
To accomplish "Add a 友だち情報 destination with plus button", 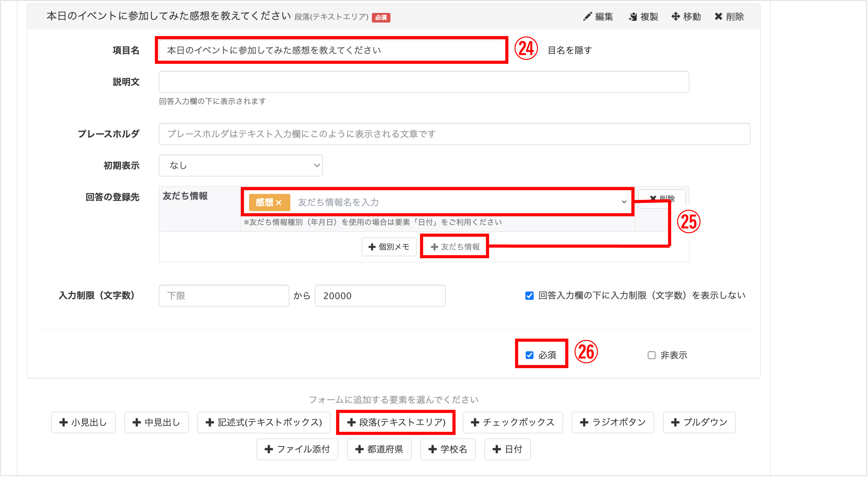I will point(455,247).
